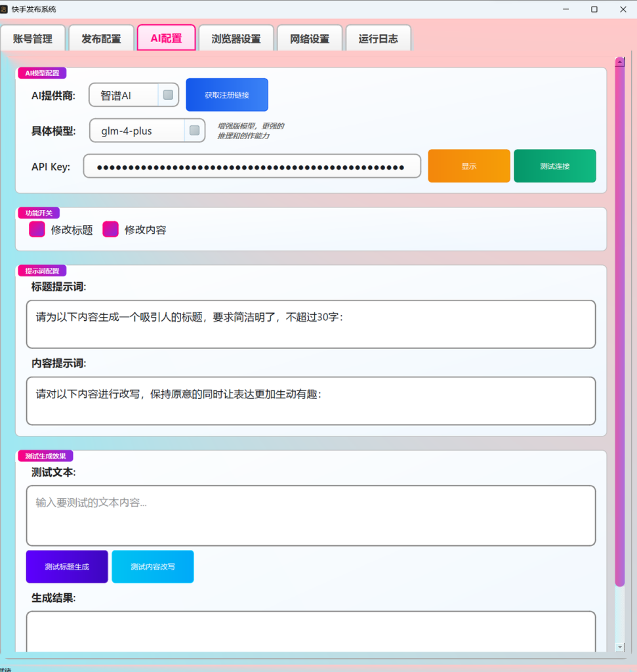Open the 发布配置 tab
This screenshot has height=672, width=637.
102,39
